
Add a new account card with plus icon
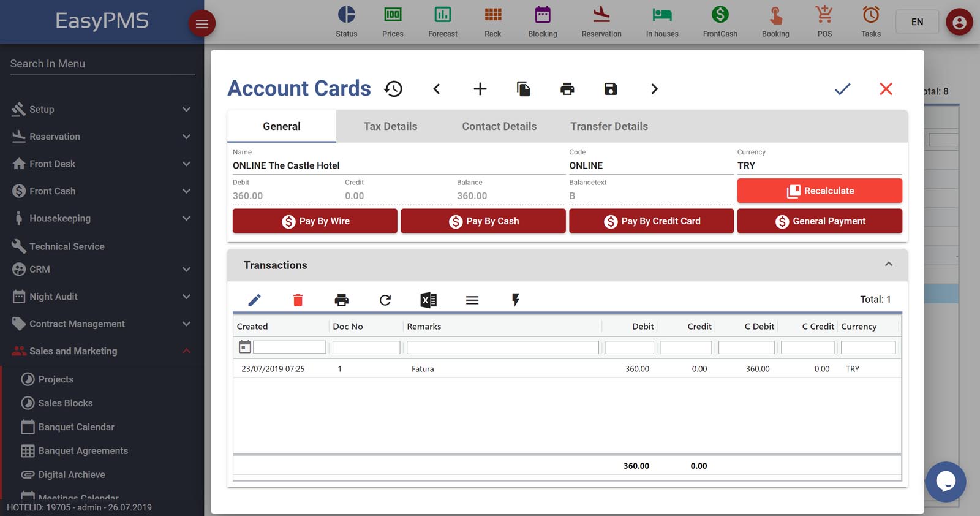tap(480, 89)
